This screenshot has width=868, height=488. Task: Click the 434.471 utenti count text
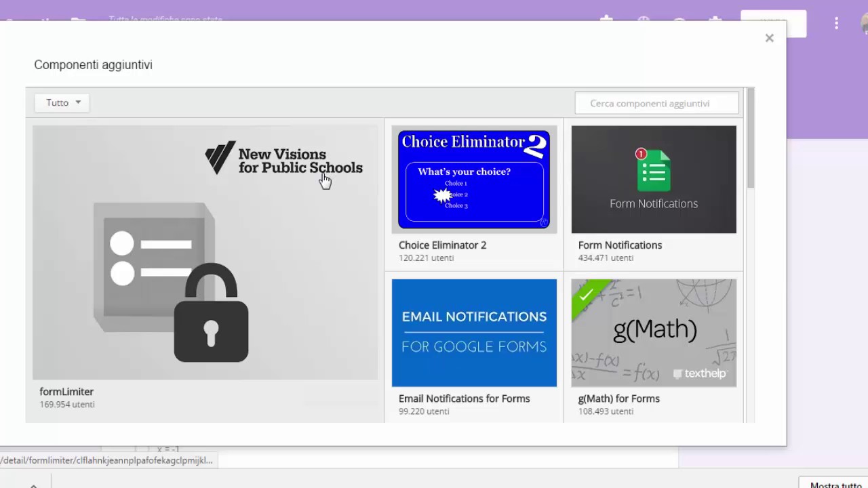click(x=606, y=258)
